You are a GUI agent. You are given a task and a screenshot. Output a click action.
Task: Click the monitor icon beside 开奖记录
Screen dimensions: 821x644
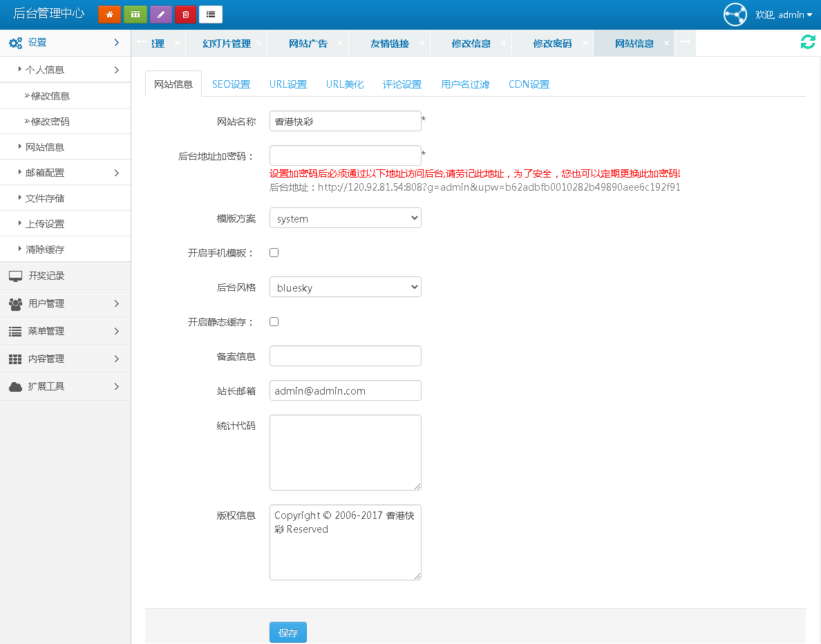pyautogui.click(x=15, y=276)
